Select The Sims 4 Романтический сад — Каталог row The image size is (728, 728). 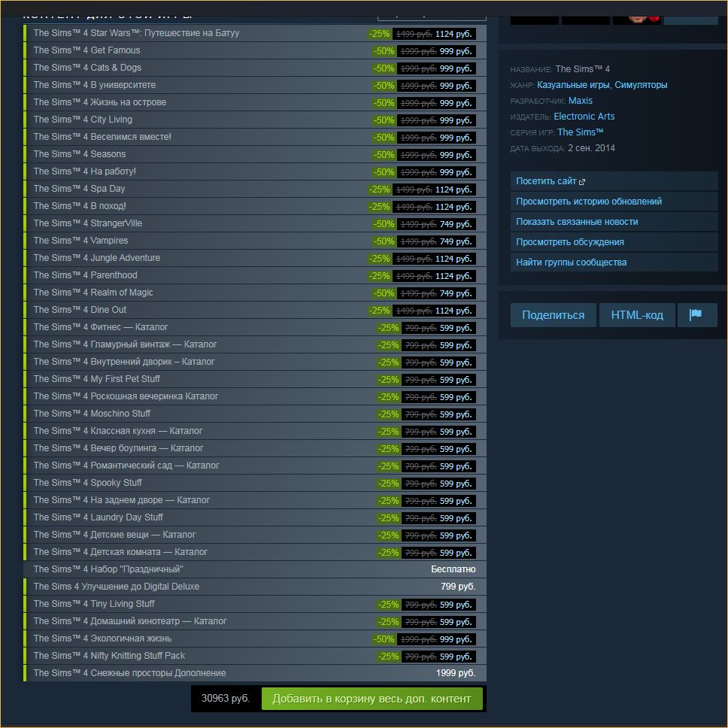[x=255, y=466]
